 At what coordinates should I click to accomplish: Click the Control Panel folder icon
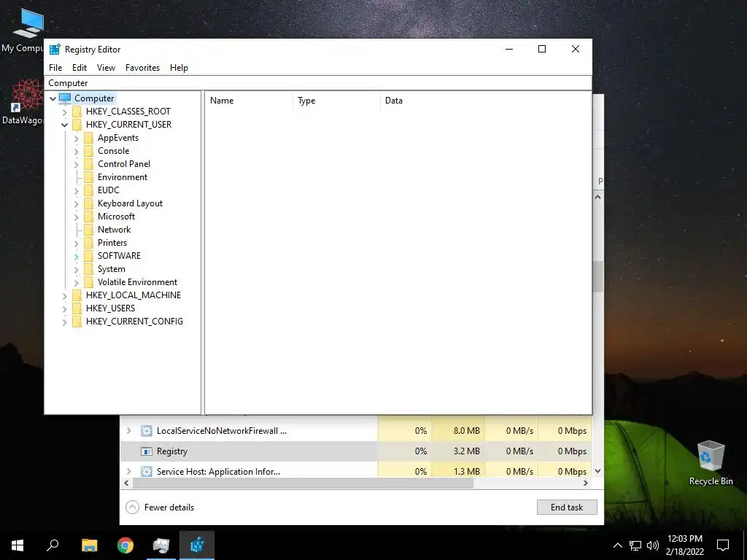[x=88, y=164]
